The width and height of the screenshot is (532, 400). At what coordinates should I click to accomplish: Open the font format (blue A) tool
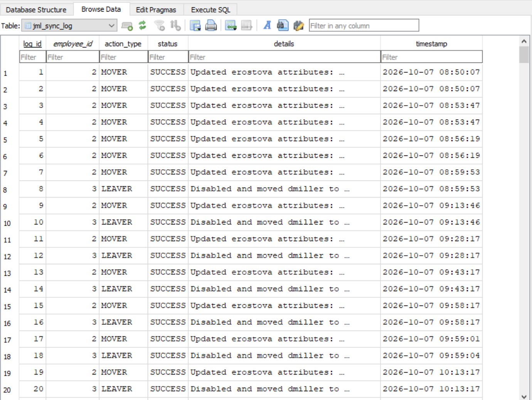(267, 25)
